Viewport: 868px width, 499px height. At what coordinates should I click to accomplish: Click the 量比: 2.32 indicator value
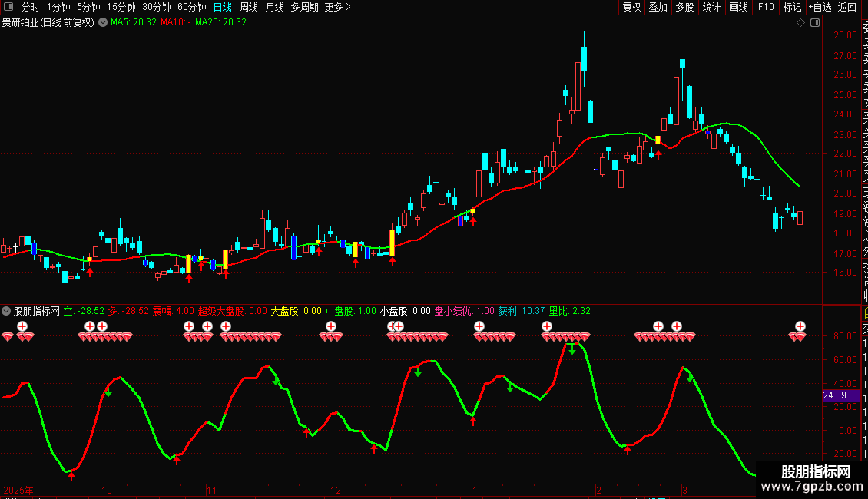pyautogui.click(x=570, y=311)
